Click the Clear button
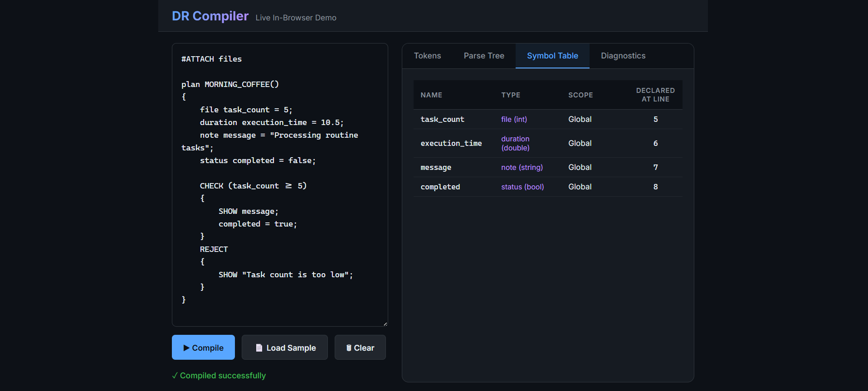Screen dimensions: 868x391 point(360,348)
